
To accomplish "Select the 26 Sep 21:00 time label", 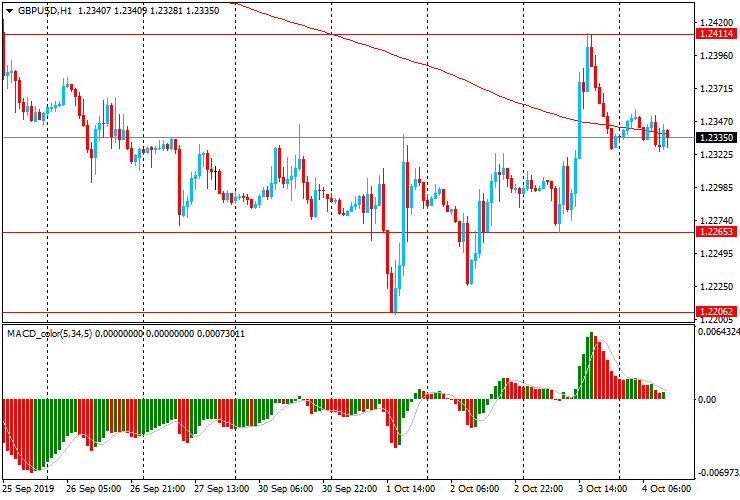I will click(158, 489).
